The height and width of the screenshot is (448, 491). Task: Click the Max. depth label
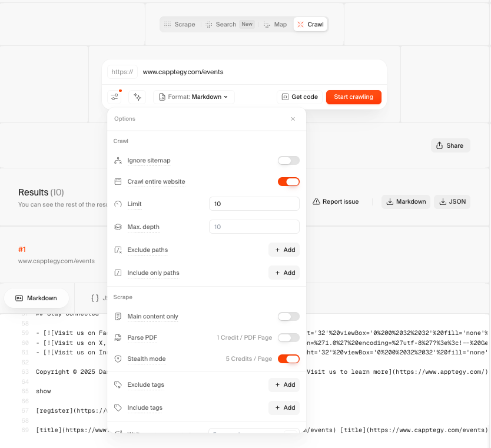[143, 227]
